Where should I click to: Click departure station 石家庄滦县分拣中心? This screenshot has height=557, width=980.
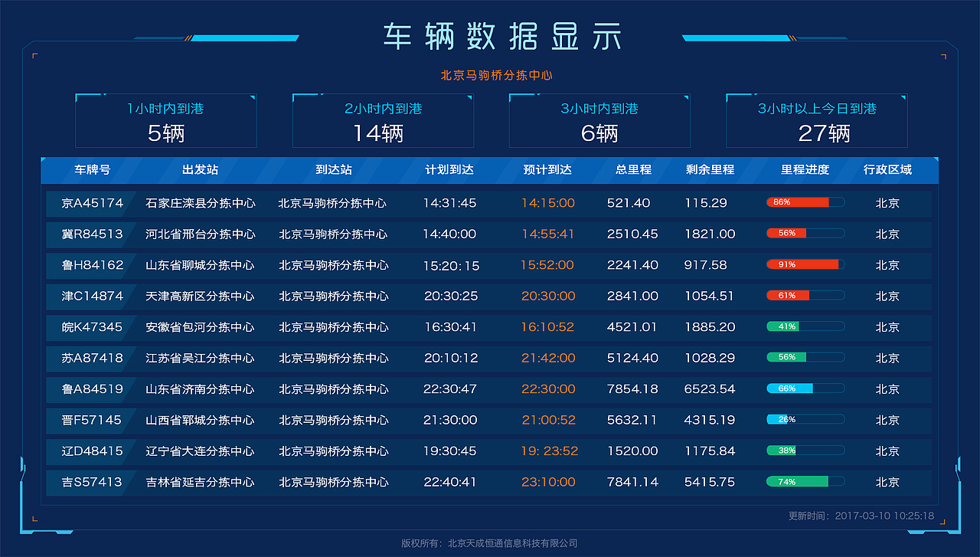201,203
